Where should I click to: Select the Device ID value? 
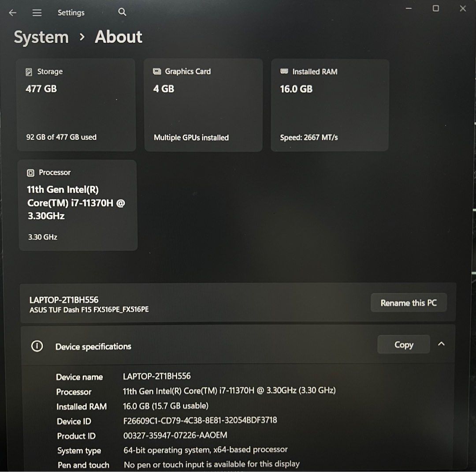tap(199, 420)
